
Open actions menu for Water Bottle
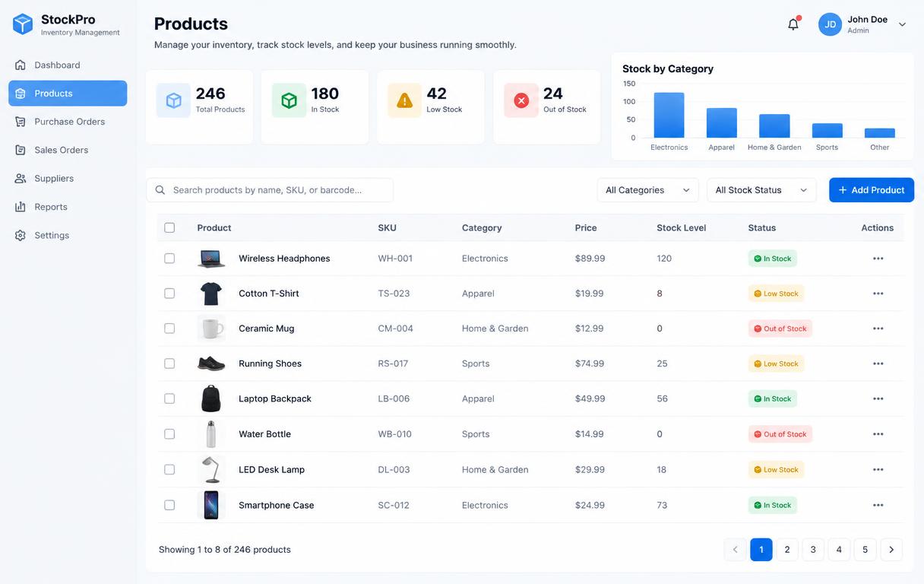(x=878, y=434)
